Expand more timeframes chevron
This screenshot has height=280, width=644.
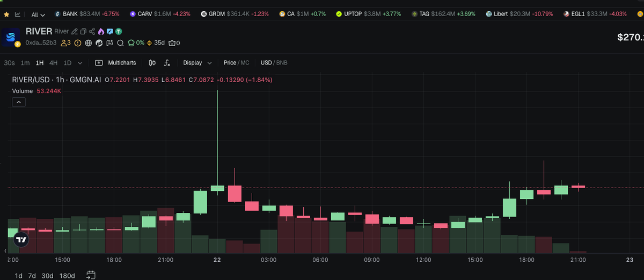click(x=80, y=63)
